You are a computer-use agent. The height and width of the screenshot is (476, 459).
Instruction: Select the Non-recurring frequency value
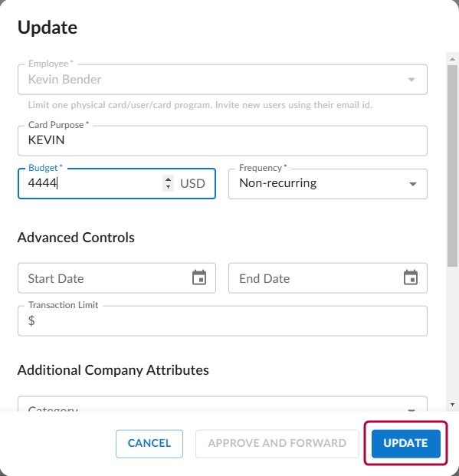pyautogui.click(x=277, y=183)
